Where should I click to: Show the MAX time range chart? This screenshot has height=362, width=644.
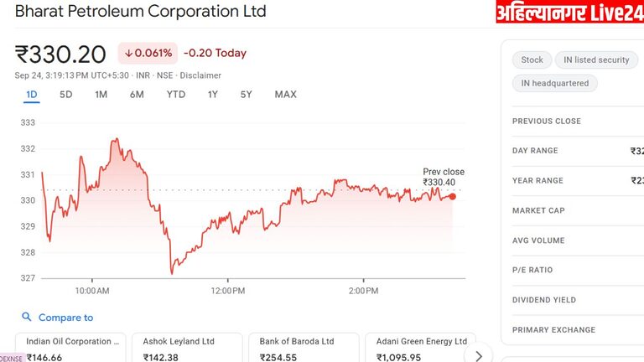point(285,95)
